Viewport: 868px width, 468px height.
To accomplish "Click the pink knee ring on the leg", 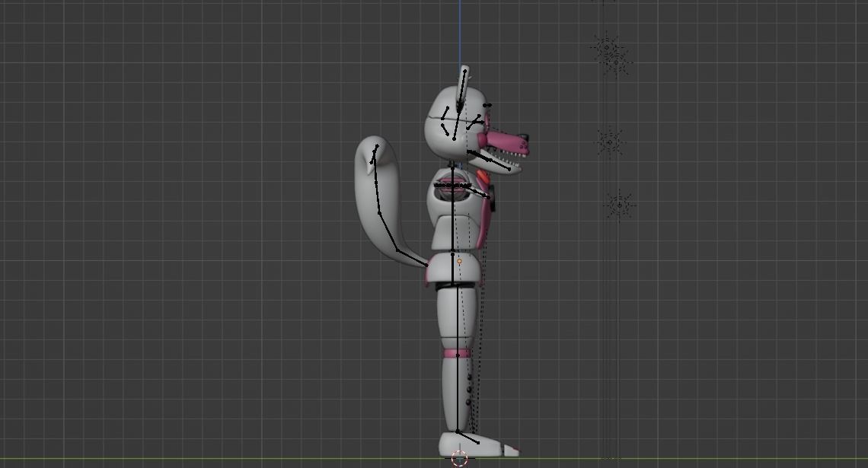I will tap(457, 354).
